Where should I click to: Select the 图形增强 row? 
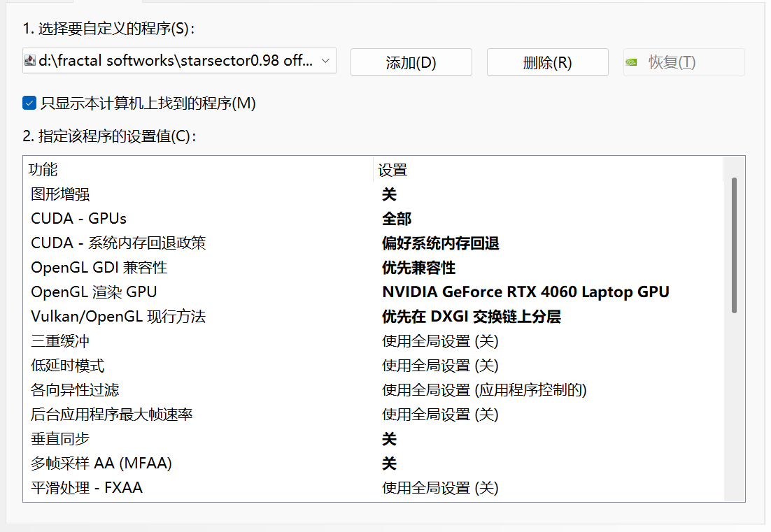[x=373, y=194]
